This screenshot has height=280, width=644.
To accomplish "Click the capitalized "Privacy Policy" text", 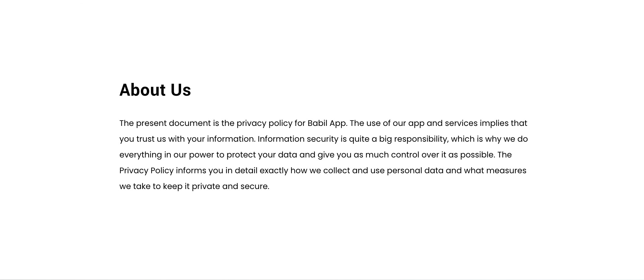I will (x=147, y=171).
